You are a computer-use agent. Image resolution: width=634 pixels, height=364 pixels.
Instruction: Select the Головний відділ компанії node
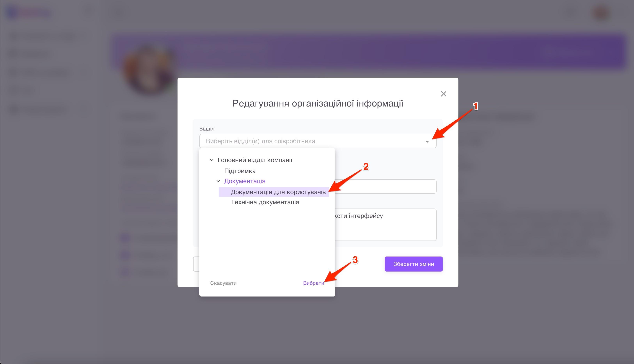[255, 160]
